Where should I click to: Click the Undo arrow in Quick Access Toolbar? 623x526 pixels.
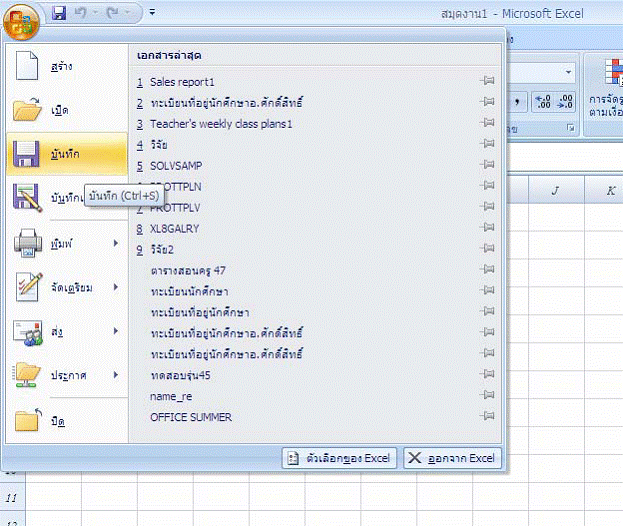(80, 13)
